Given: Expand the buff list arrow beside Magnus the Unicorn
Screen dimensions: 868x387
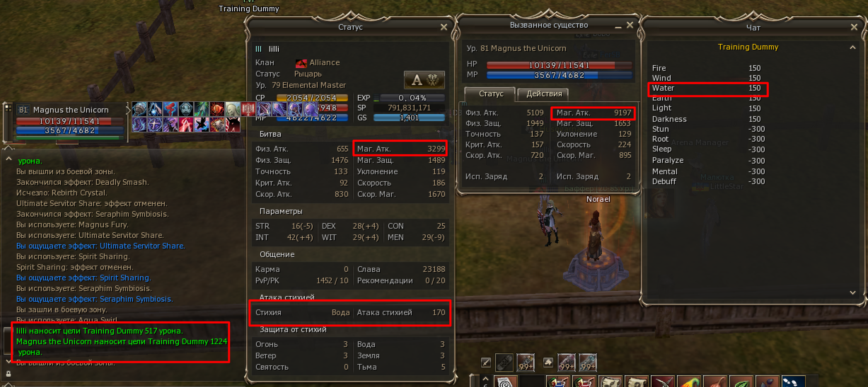Looking at the screenshot, I should click(x=128, y=110).
